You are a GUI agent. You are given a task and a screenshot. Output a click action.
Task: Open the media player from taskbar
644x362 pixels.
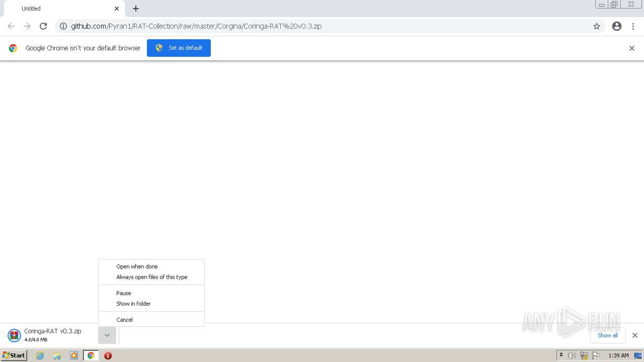[x=74, y=355]
